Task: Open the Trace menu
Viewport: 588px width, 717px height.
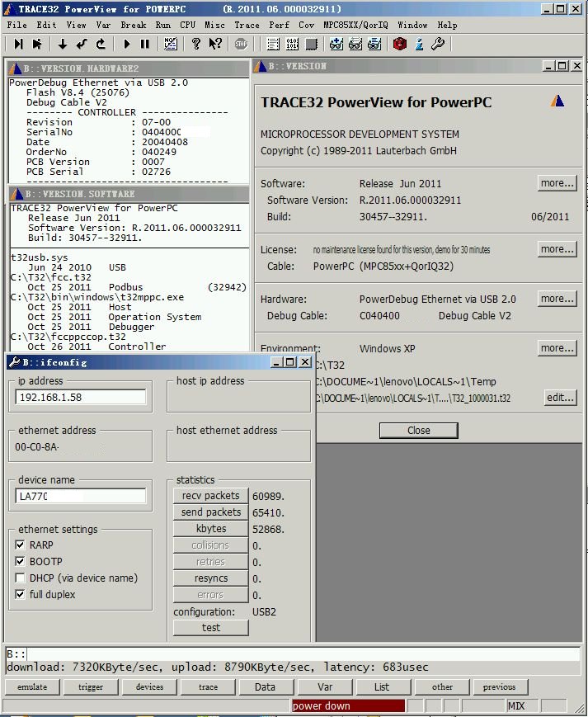Action: [x=247, y=25]
